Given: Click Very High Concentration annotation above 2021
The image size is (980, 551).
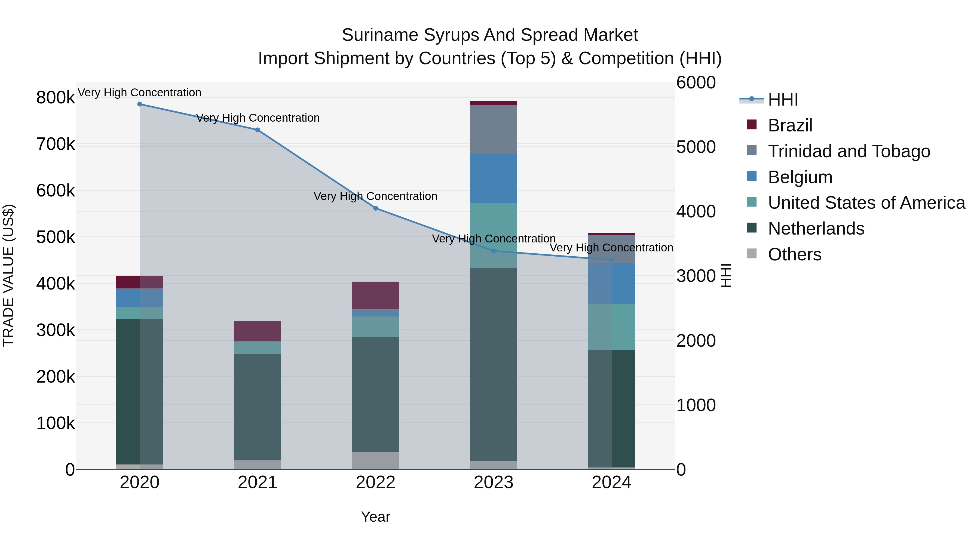Looking at the screenshot, I should tap(258, 118).
